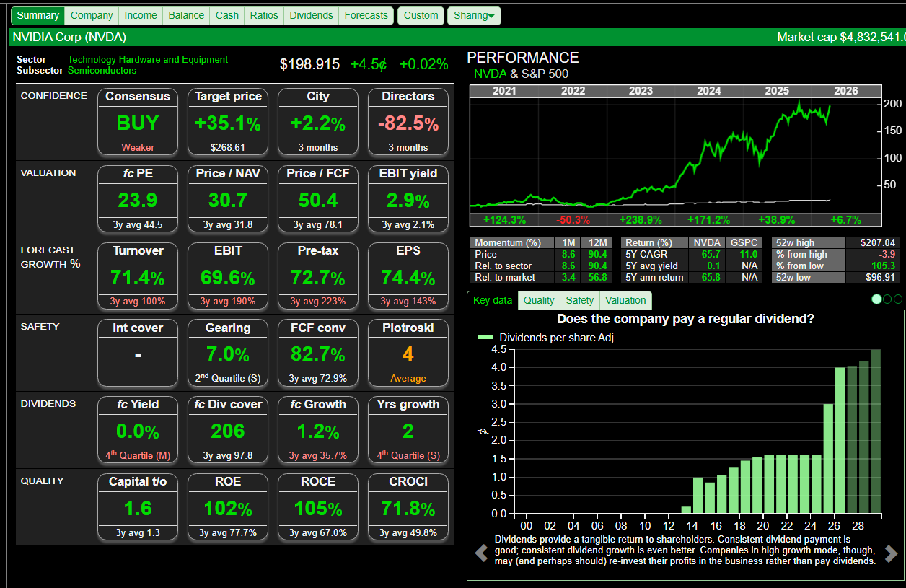Click the Piotroski score tile
The height and width of the screenshot is (588, 906).
(x=408, y=354)
